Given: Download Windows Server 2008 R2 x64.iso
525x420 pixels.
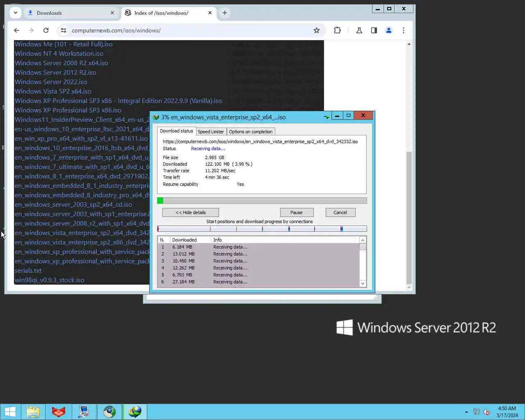Looking at the screenshot, I should pyautogui.click(x=62, y=63).
